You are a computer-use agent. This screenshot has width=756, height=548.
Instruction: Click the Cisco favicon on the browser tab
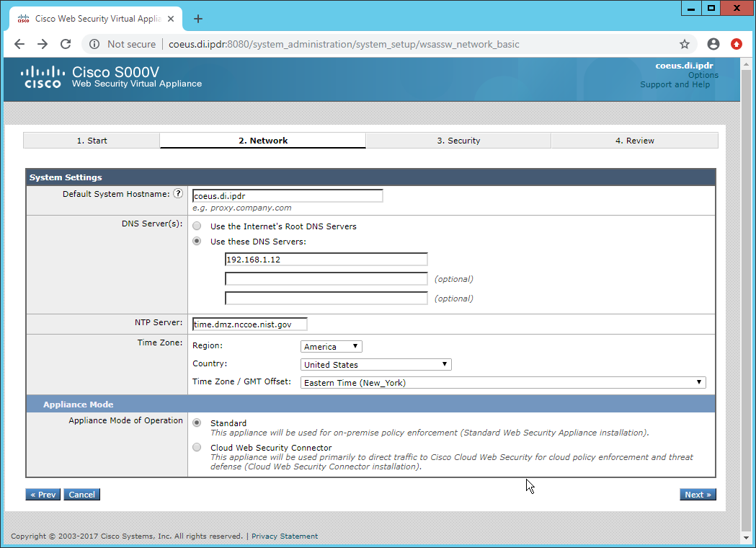tap(23, 19)
